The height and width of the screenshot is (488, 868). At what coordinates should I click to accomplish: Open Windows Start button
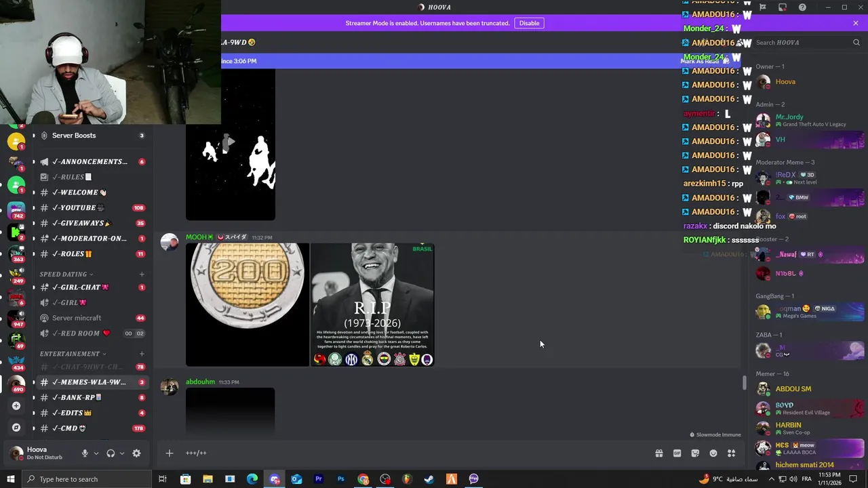10,479
